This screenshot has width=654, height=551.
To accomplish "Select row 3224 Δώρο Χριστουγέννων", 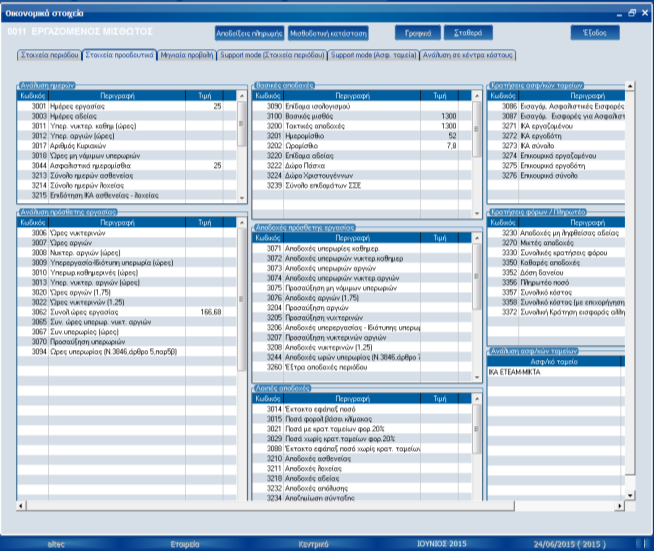I will click(362, 176).
